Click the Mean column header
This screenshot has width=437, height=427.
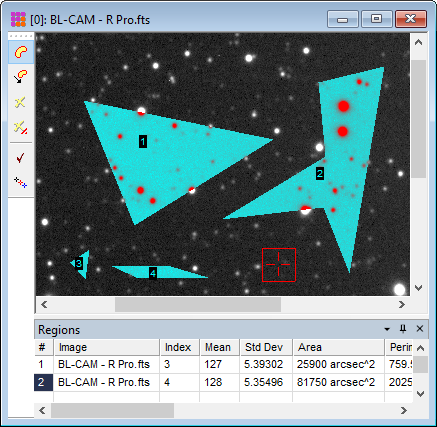[x=220, y=347]
